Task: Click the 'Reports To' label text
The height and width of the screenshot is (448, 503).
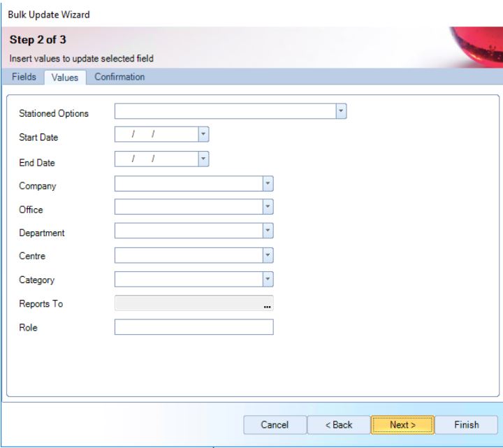Action: click(41, 303)
